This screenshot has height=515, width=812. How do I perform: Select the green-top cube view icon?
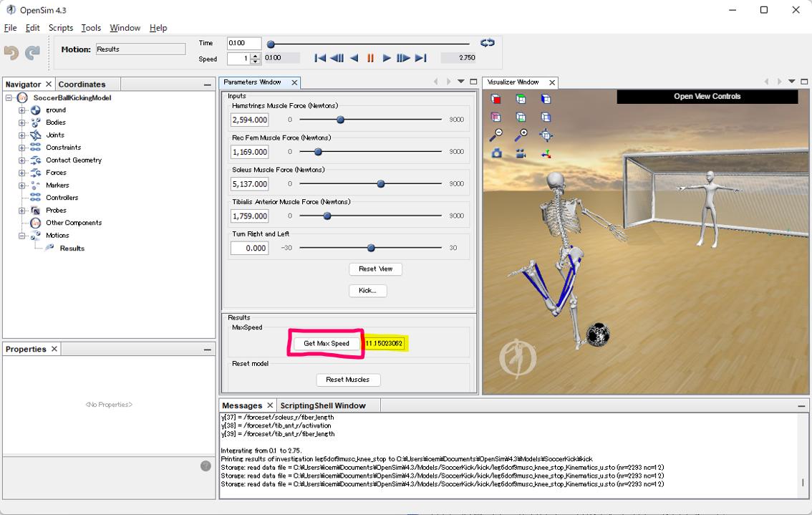[521, 99]
